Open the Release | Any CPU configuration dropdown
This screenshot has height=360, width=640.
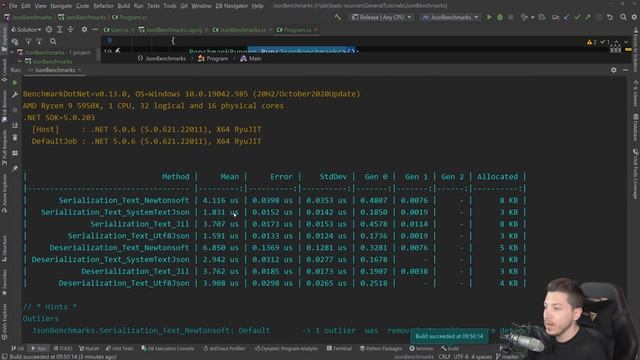382,18
